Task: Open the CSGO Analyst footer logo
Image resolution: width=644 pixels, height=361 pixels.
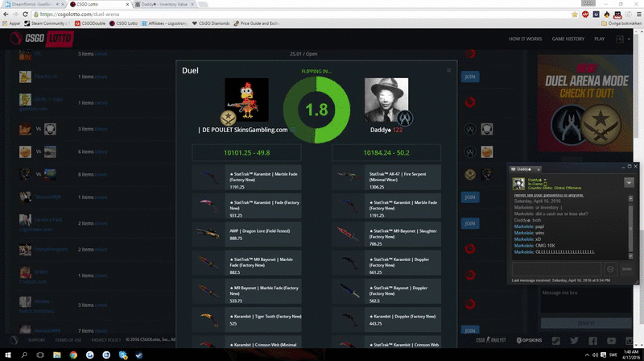Action: pyautogui.click(x=491, y=340)
